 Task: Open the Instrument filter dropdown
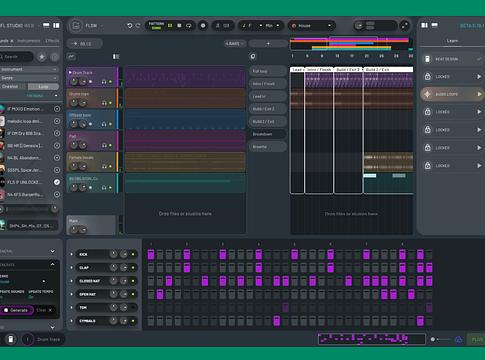tap(29, 69)
